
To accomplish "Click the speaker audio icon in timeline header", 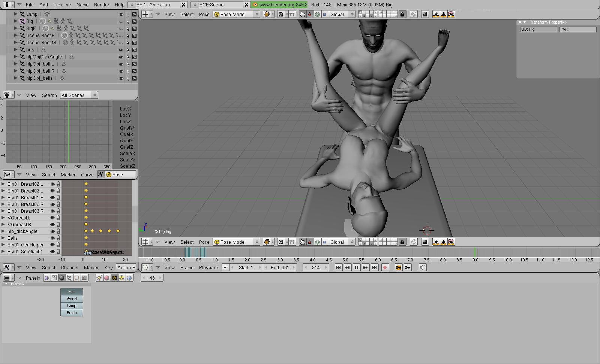I will (423, 267).
